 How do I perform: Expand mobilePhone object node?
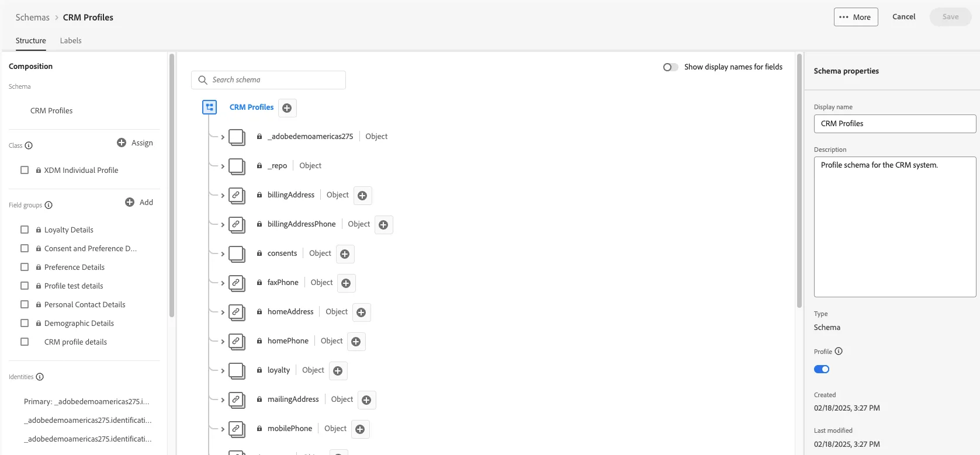(x=223, y=429)
